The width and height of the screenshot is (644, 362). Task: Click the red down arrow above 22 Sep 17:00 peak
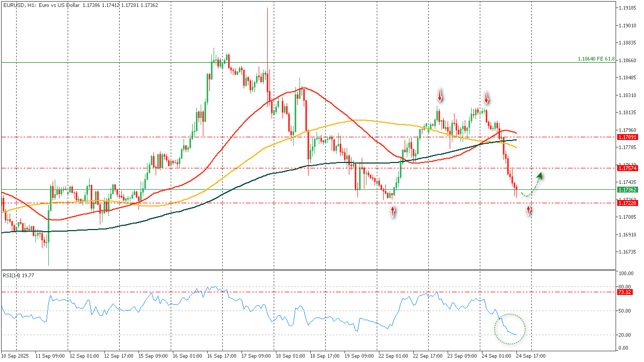click(440, 96)
